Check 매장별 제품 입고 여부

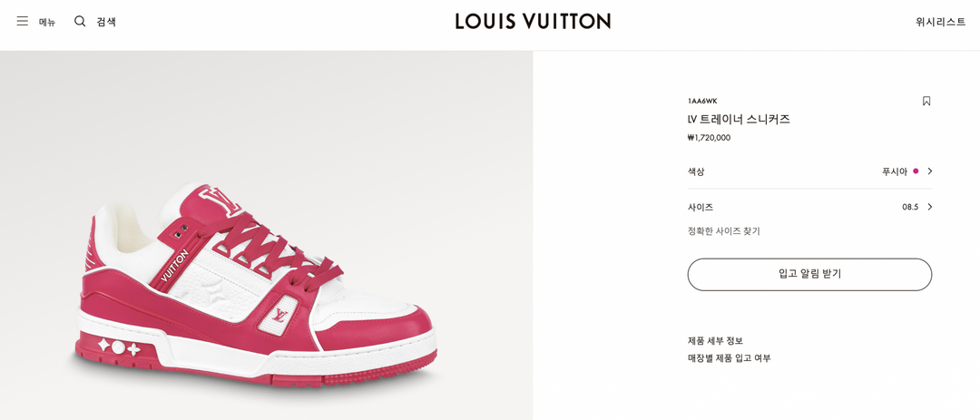pyautogui.click(x=729, y=358)
